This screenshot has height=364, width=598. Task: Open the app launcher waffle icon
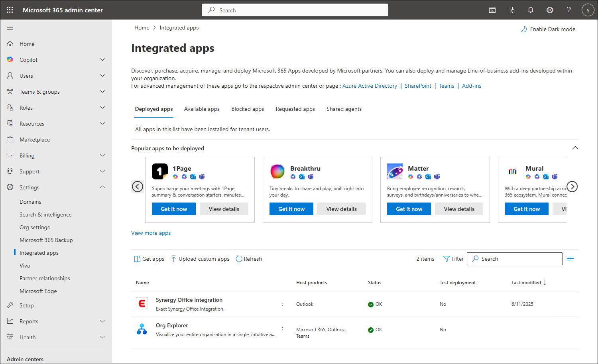[x=10, y=10]
